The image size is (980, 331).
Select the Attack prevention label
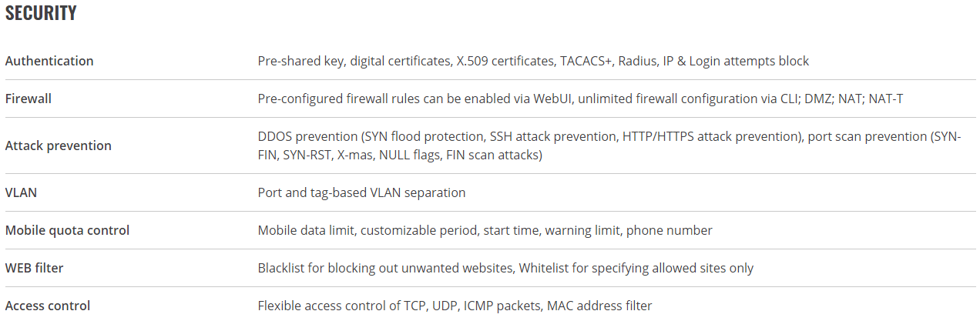(x=59, y=145)
